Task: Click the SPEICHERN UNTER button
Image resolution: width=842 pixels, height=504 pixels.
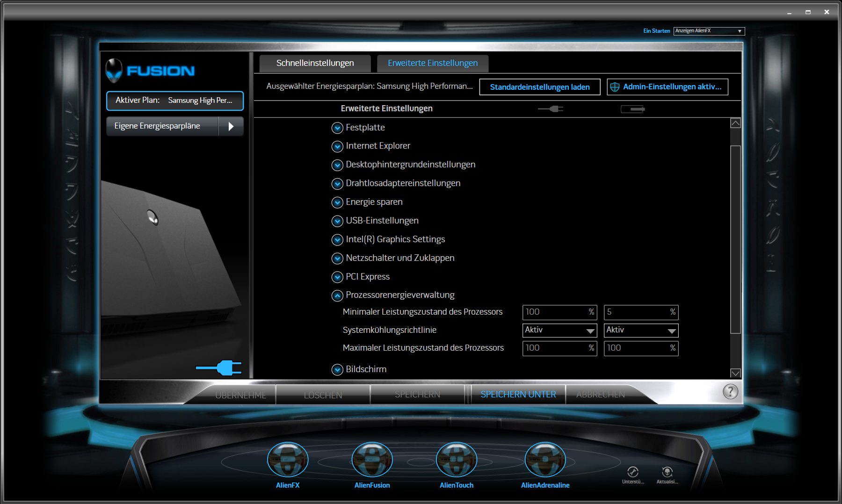Action: (x=518, y=394)
